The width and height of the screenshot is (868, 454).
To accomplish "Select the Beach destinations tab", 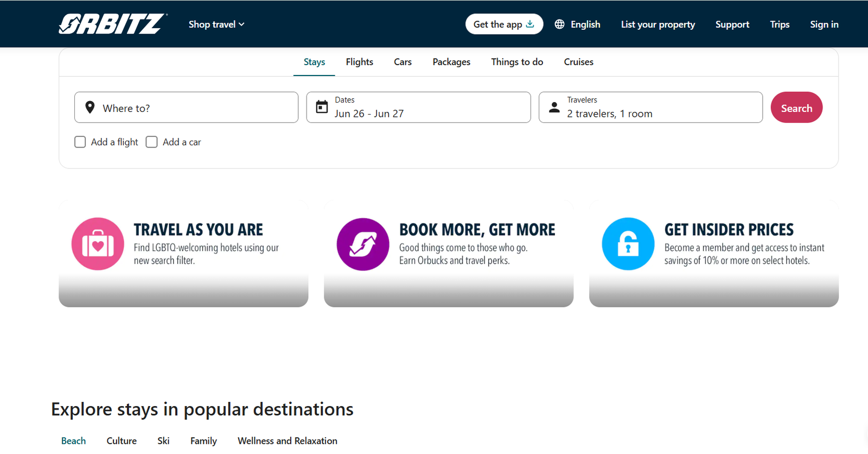I will click(x=73, y=441).
